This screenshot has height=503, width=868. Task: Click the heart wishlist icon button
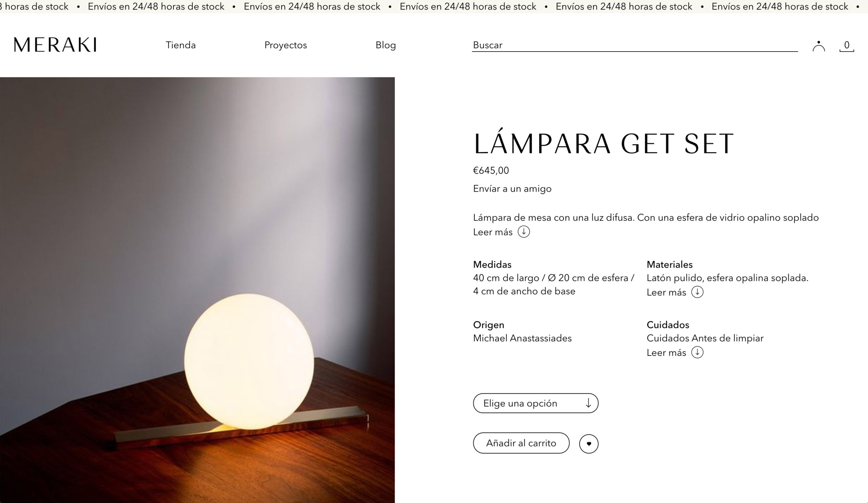(x=589, y=443)
